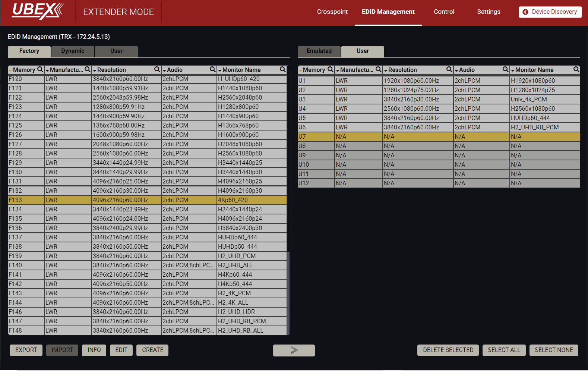Sort right table by Monitor Name arrow
This screenshot has height=371, width=588.
click(513, 70)
